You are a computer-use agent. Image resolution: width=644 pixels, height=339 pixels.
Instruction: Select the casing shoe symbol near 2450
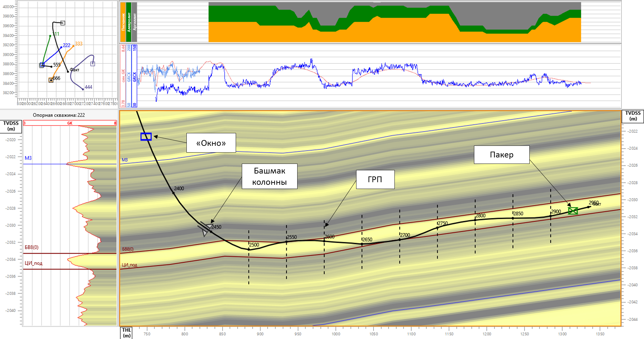pos(205,229)
